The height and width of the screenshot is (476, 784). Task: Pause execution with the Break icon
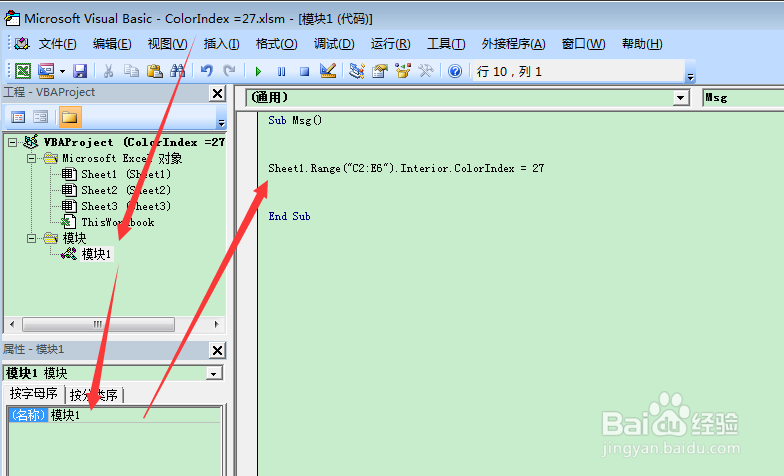[x=282, y=72]
